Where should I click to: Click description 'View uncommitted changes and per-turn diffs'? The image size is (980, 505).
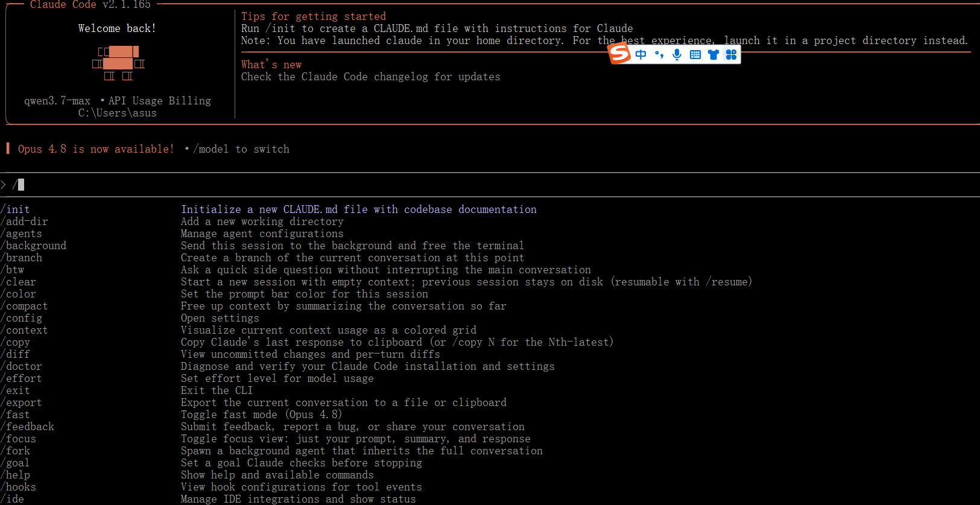pyautogui.click(x=311, y=354)
